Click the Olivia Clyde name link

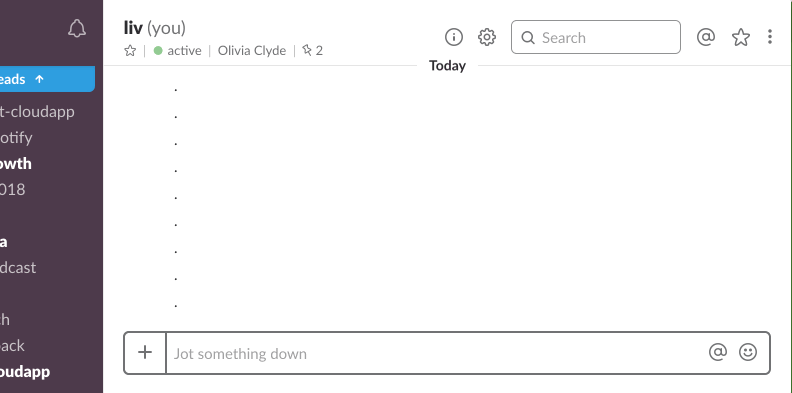(252, 51)
